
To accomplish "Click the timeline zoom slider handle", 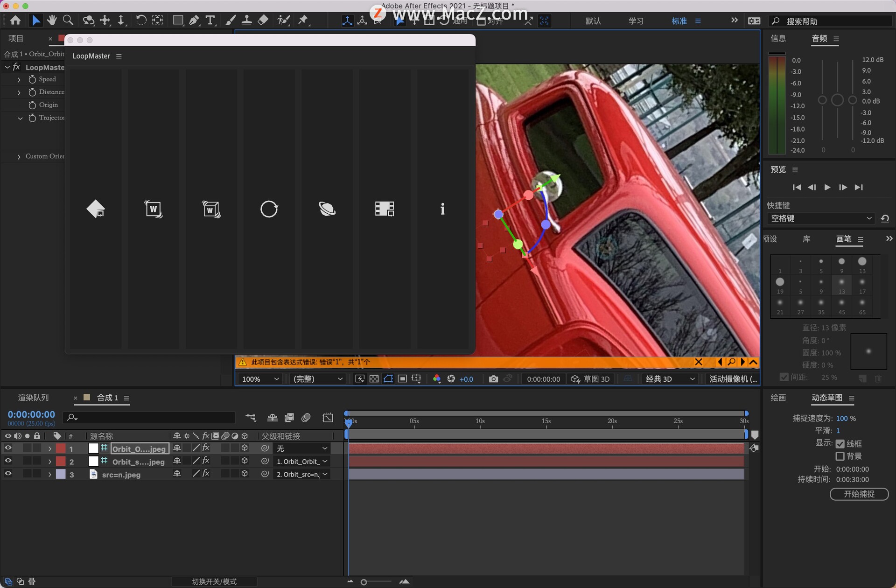I will 364,582.
